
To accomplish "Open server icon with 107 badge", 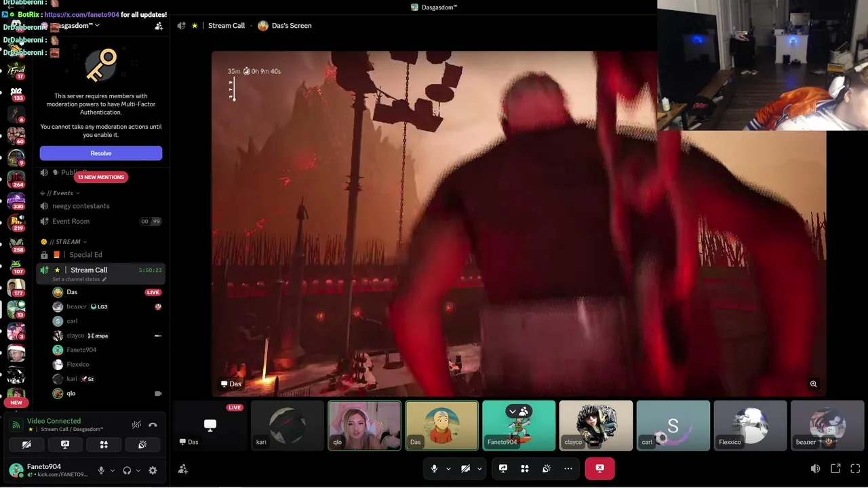I will click(x=16, y=266).
